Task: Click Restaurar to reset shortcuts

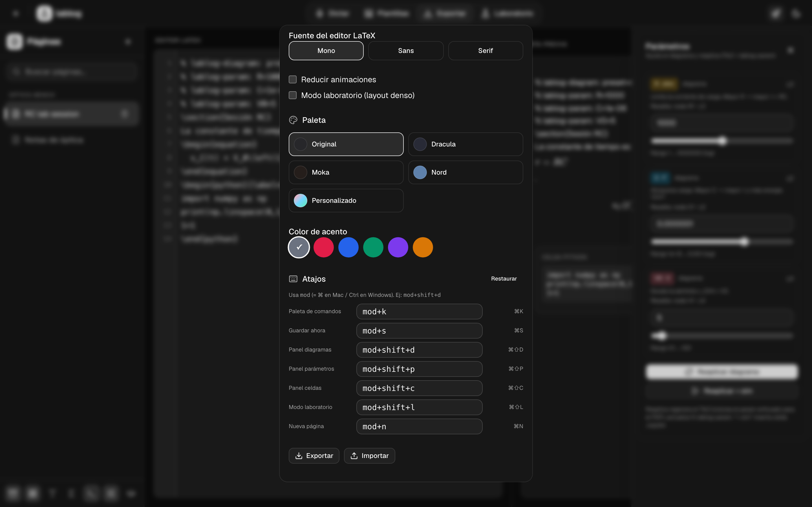Action: pos(504,279)
